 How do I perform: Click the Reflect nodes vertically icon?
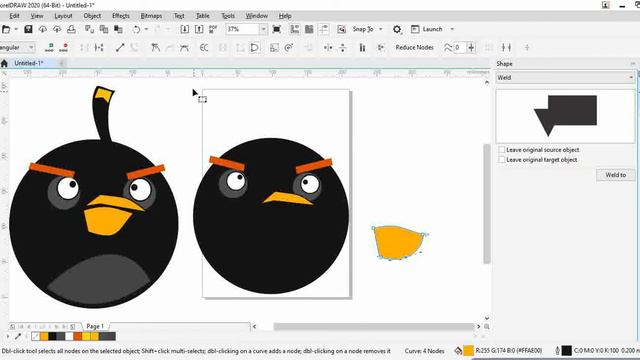pos(342,48)
